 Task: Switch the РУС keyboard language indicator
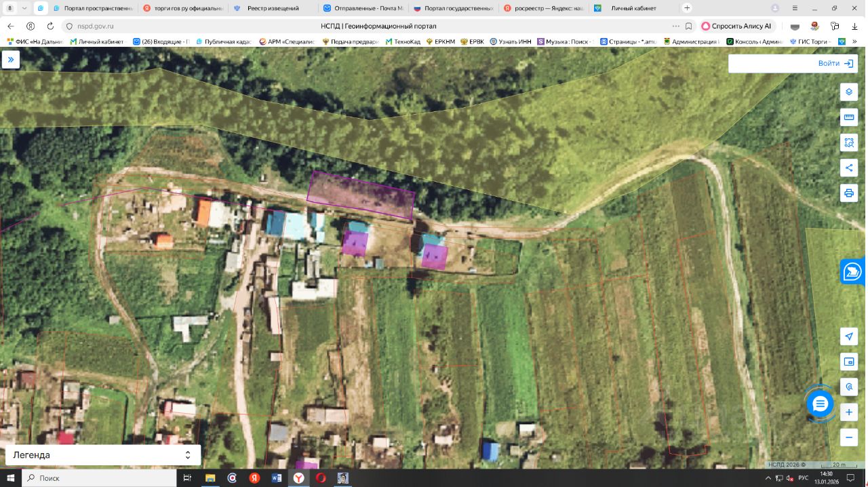pyautogui.click(x=803, y=478)
